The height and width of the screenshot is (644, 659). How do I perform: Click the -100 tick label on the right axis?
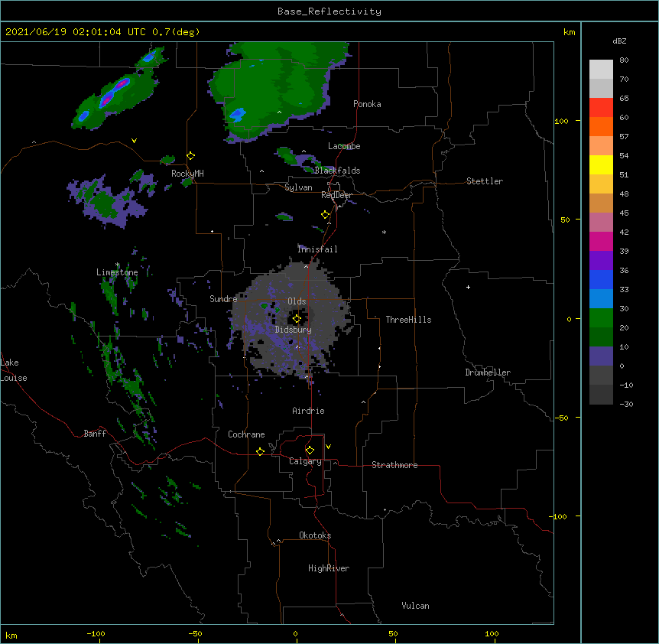pyautogui.click(x=559, y=516)
